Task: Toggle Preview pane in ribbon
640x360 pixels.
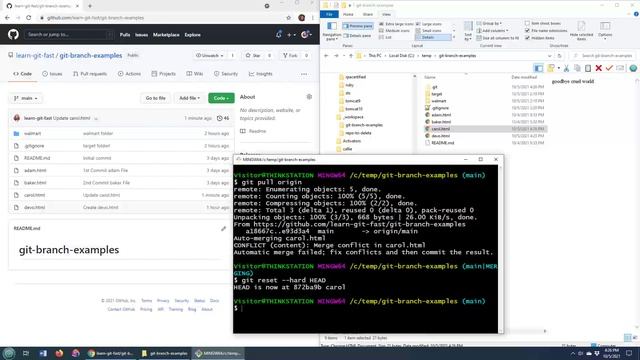Action: point(358,26)
